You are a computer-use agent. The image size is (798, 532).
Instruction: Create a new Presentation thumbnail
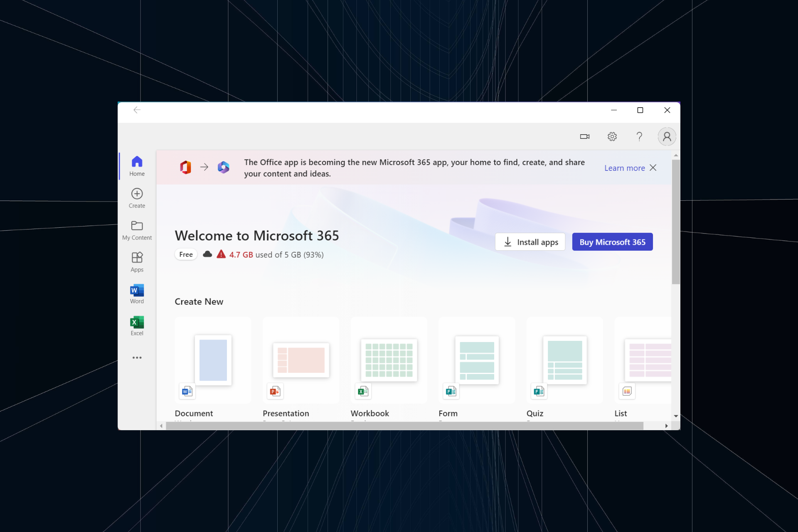(x=301, y=360)
